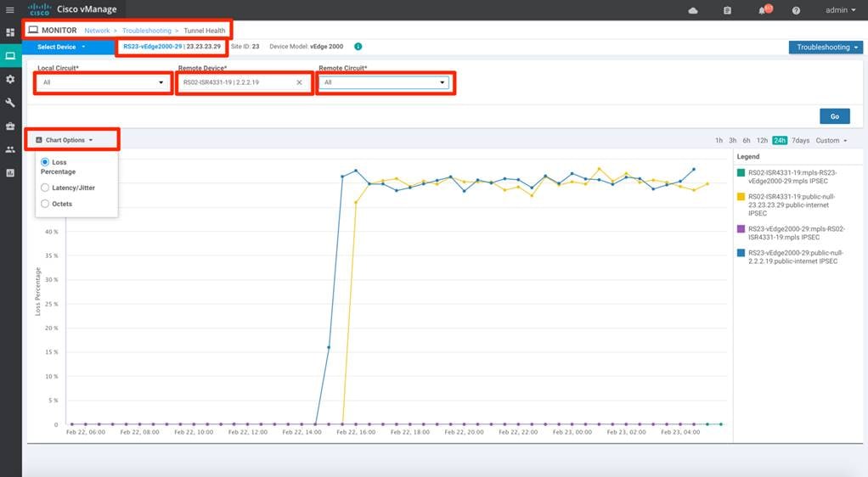Open the Remote Circuit dropdown
868x477 pixels.
[x=384, y=82]
